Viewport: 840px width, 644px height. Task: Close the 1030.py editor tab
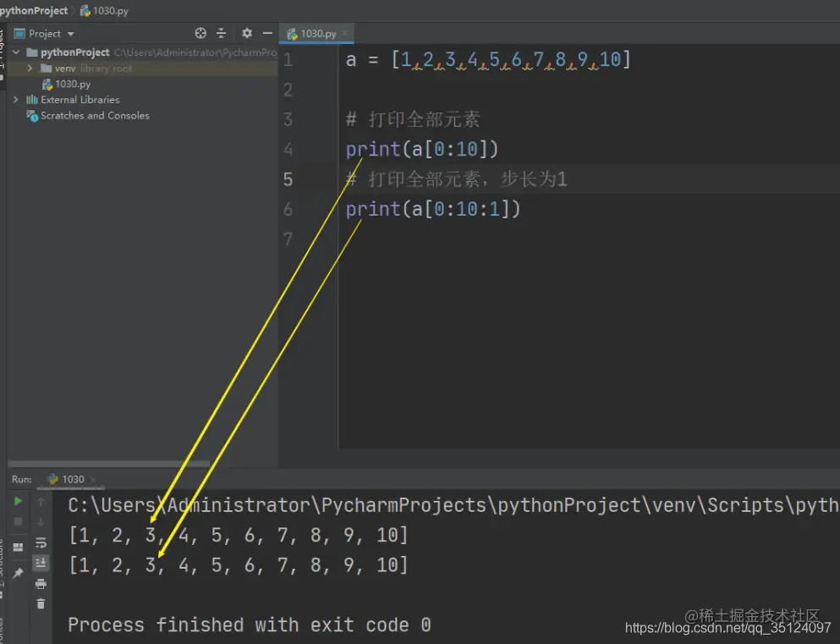(345, 33)
